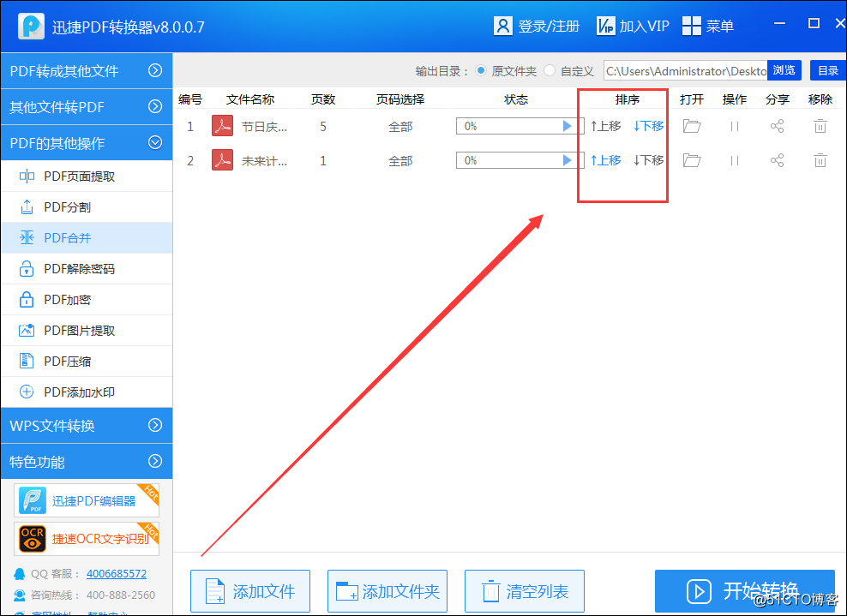The height and width of the screenshot is (616, 847).
Task: Pause operation on the 未来计 row
Action: (734, 160)
